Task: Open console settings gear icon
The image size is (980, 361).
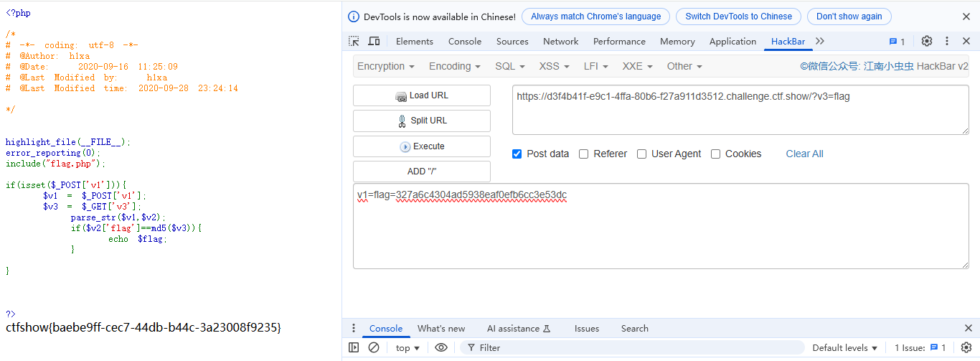Action: point(966,347)
